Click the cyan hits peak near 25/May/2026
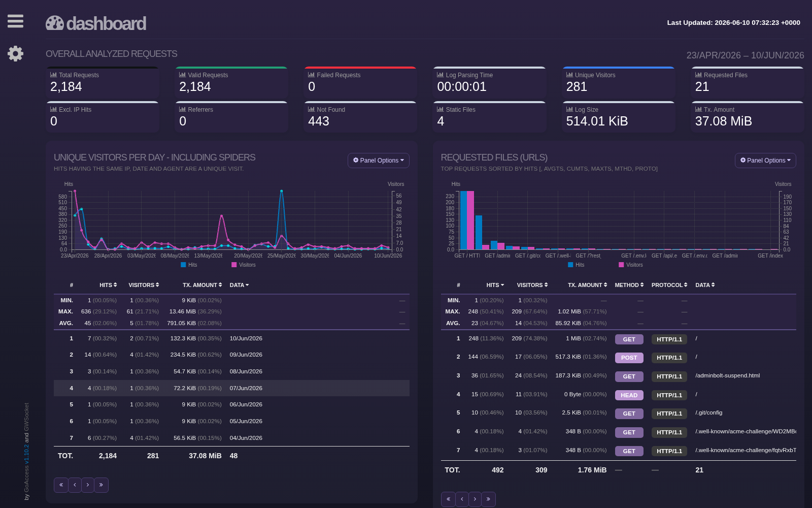Image resolution: width=812 pixels, height=508 pixels. pyautogui.click(x=282, y=191)
